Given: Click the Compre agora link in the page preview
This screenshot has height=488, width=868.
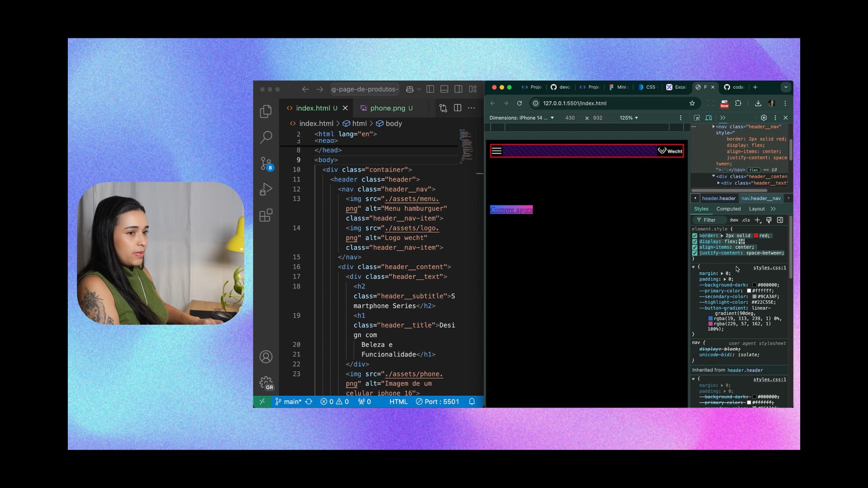Looking at the screenshot, I should tap(511, 210).
